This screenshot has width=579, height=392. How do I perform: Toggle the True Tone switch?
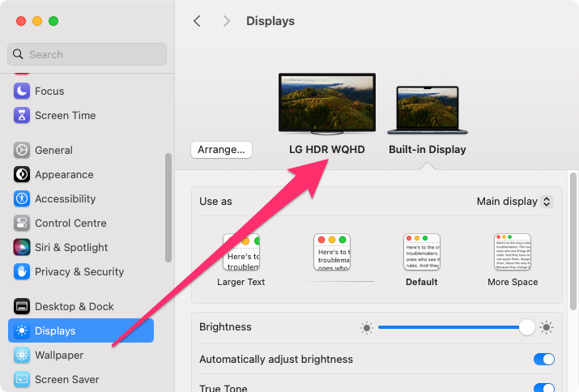[x=543, y=388]
